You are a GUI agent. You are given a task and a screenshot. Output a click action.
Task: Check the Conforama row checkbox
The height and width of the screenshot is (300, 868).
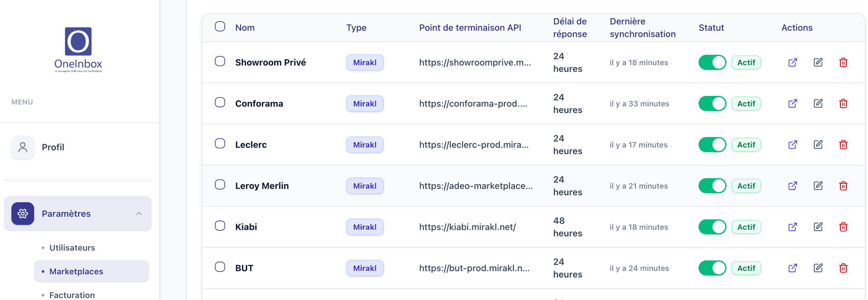(x=220, y=102)
